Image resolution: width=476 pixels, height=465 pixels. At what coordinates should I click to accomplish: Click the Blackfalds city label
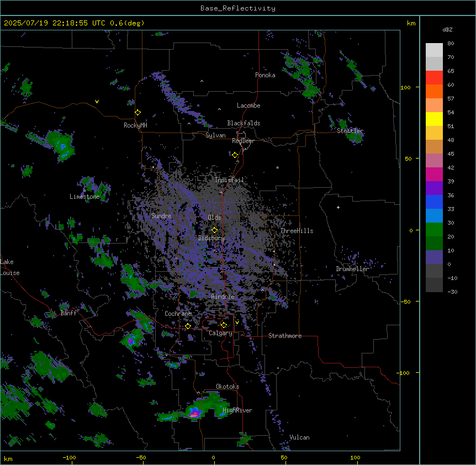pyautogui.click(x=244, y=123)
